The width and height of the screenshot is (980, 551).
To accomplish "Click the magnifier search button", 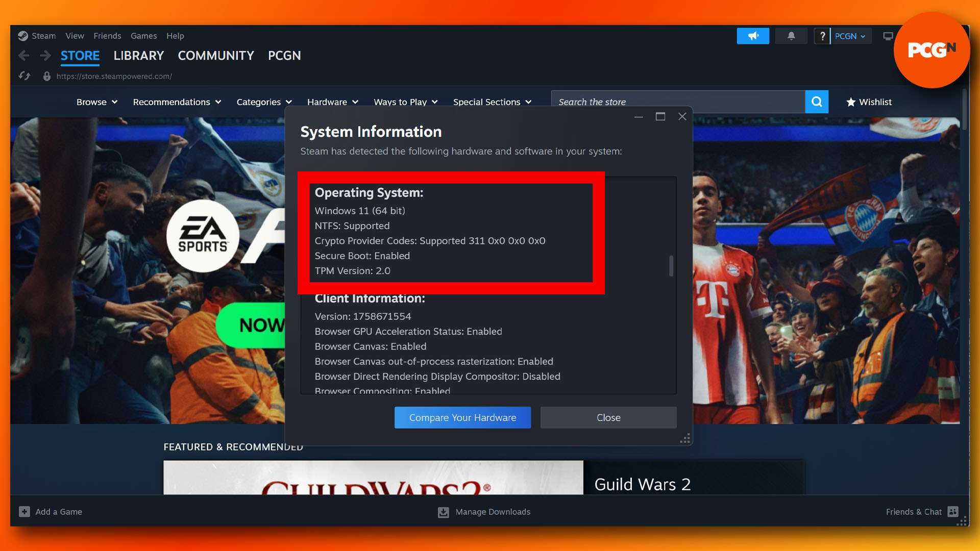I will [817, 102].
